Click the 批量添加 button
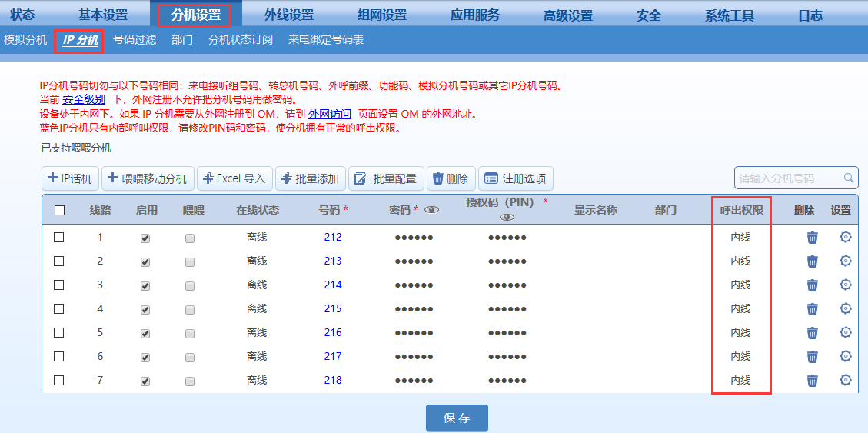 pos(310,178)
